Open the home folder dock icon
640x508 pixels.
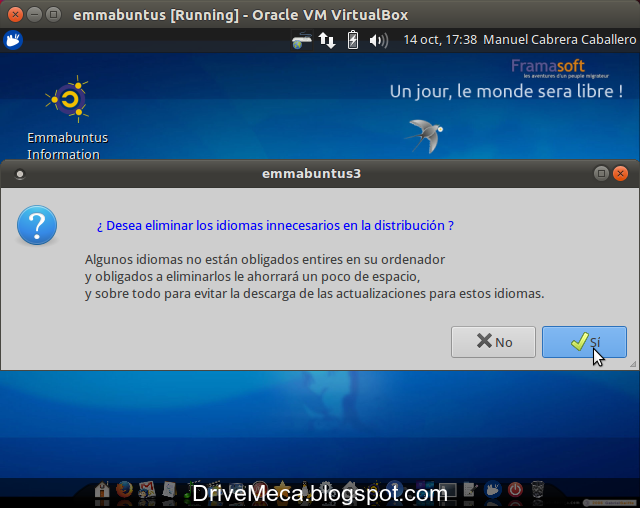102,490
